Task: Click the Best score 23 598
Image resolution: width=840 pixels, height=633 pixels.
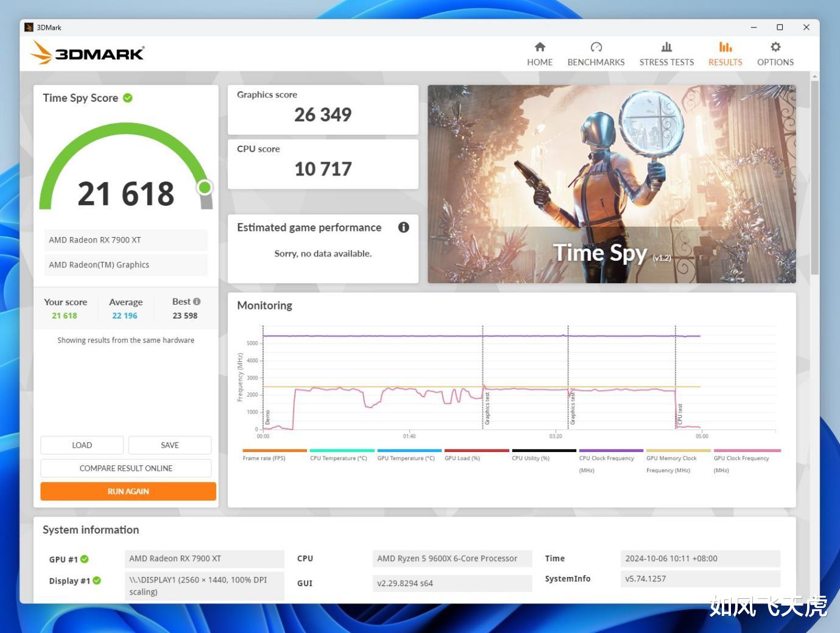Action: tap(185, 316)
